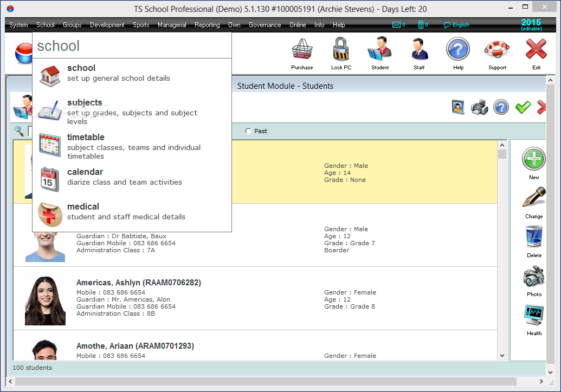Click the horizontal scrollbar right arrow
The image size is (561, 392).
tap(541, 382)
